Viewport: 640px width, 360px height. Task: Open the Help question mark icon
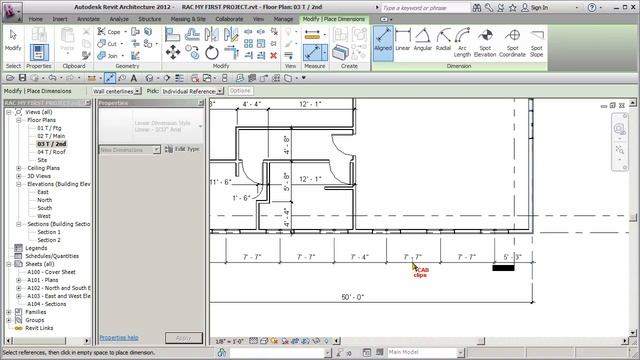pos(591,7)
